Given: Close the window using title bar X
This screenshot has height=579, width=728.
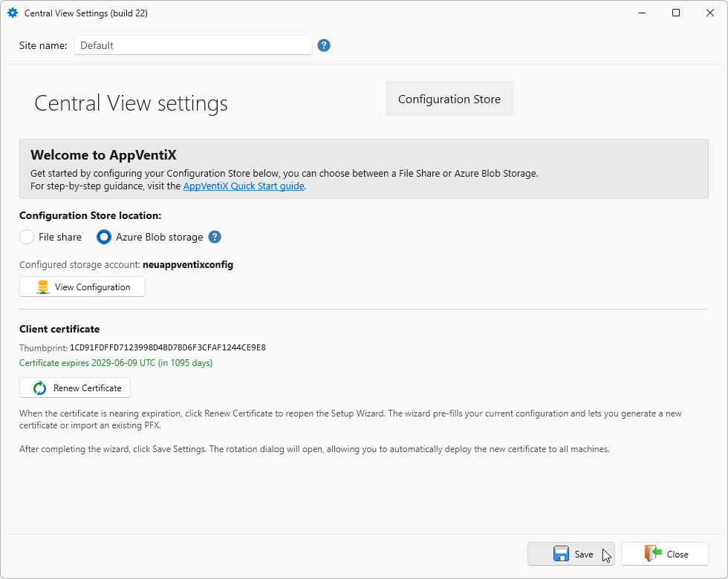Looking at the screenshot, I should coord(710,13).
